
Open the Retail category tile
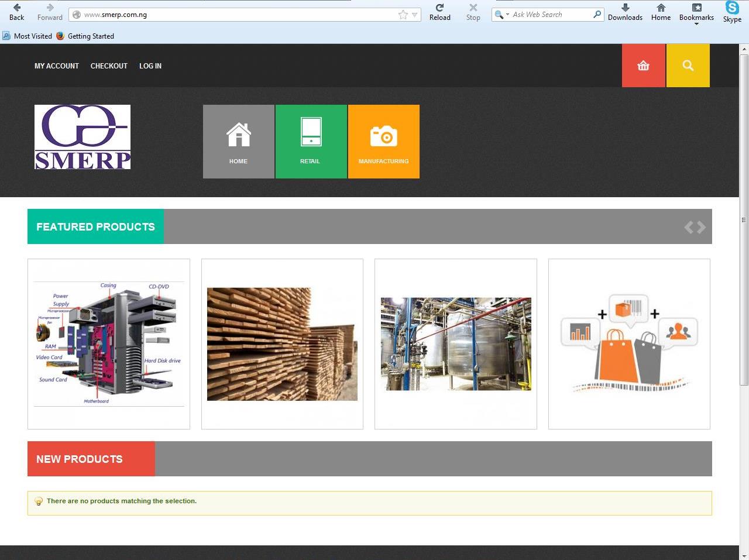point(311,142)
